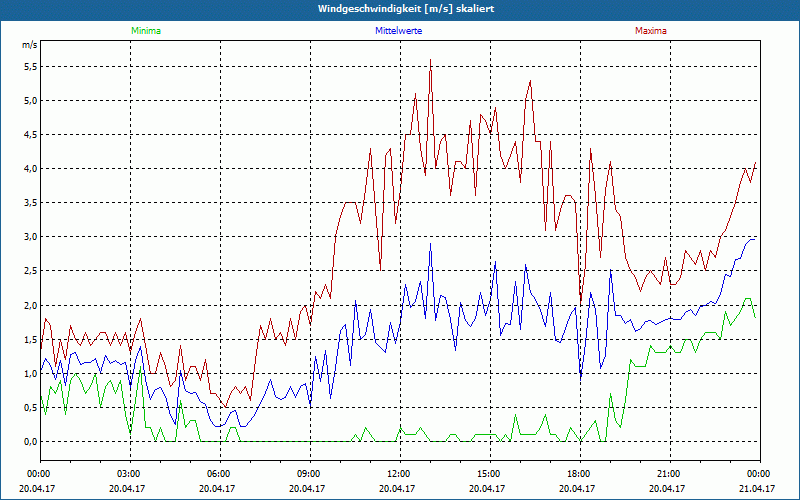Click the "5,5" y-axis value
The height and width of the screenshot is (500, 800).
click(x=30, y=67)
